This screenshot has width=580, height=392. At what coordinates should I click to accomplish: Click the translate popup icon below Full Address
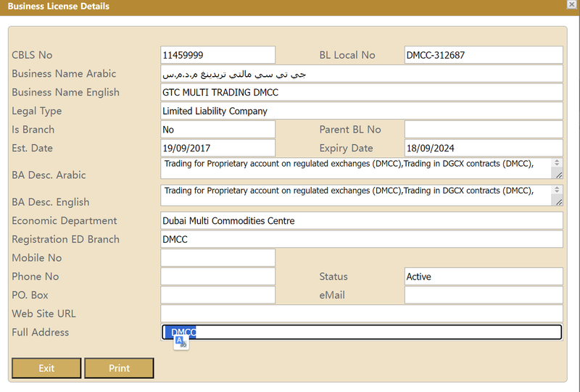coord(181,342)
